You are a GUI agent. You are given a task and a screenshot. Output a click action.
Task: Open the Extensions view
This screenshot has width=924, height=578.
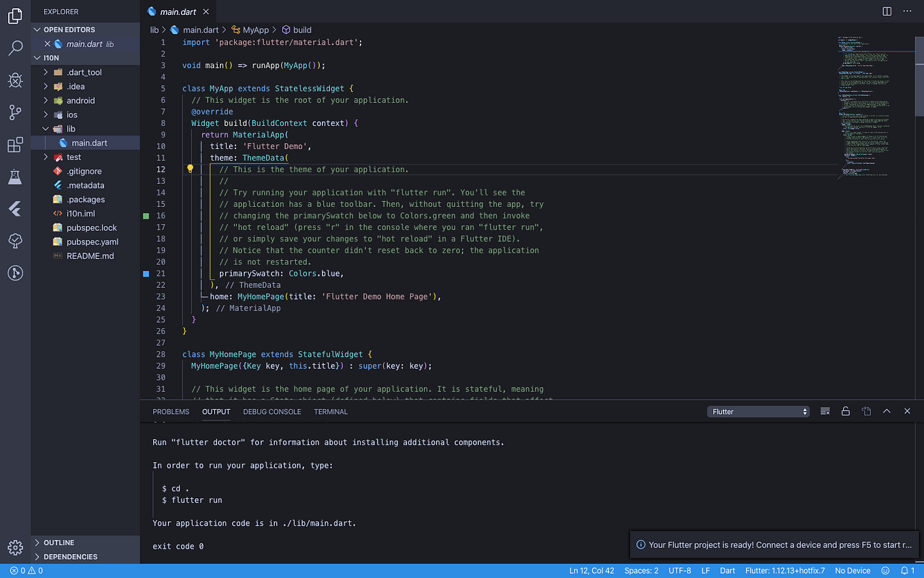point(15,144)
